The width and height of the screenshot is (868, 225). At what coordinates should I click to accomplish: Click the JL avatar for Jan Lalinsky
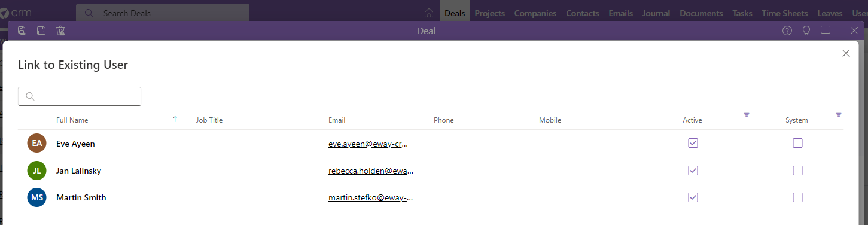pos(37,171)
